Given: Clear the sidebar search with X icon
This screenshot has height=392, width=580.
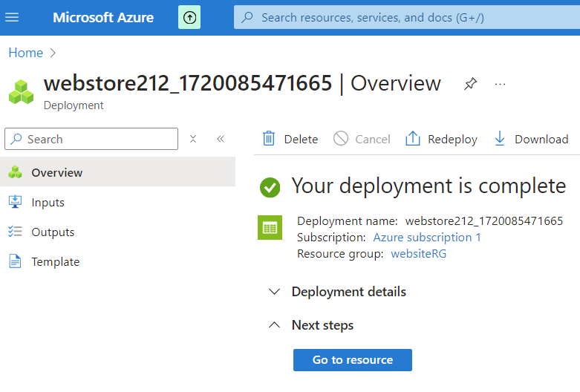Looking at the screenshot, I should 193,139.
